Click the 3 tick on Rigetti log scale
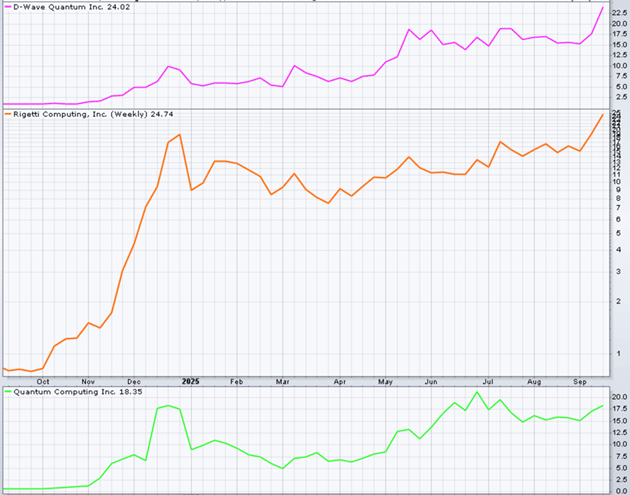 (x=618, y=272)
